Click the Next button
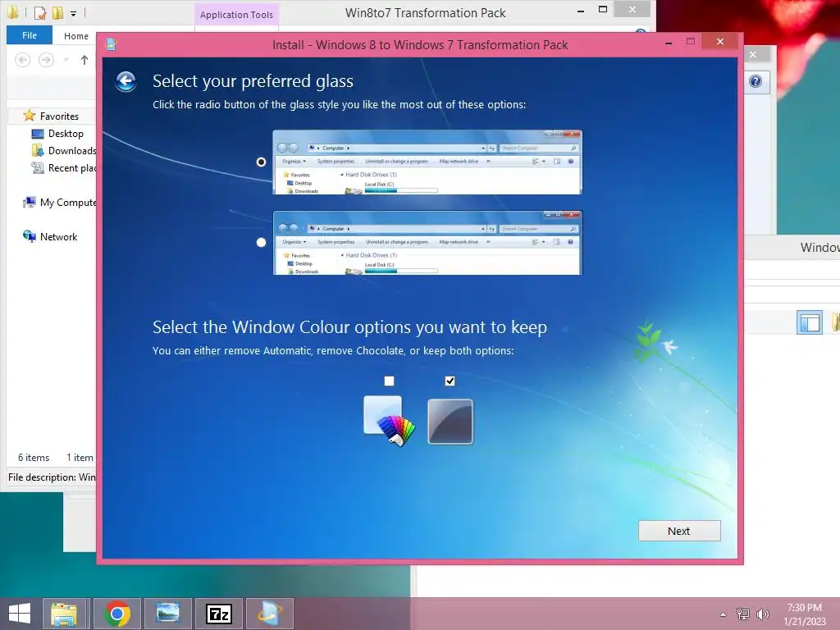The width and height of the screenshot is (840, 630). [x=679, y=531]
